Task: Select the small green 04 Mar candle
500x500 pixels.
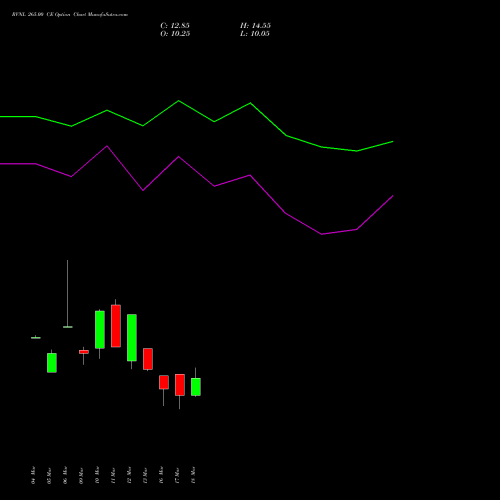Action: [36, 338]
